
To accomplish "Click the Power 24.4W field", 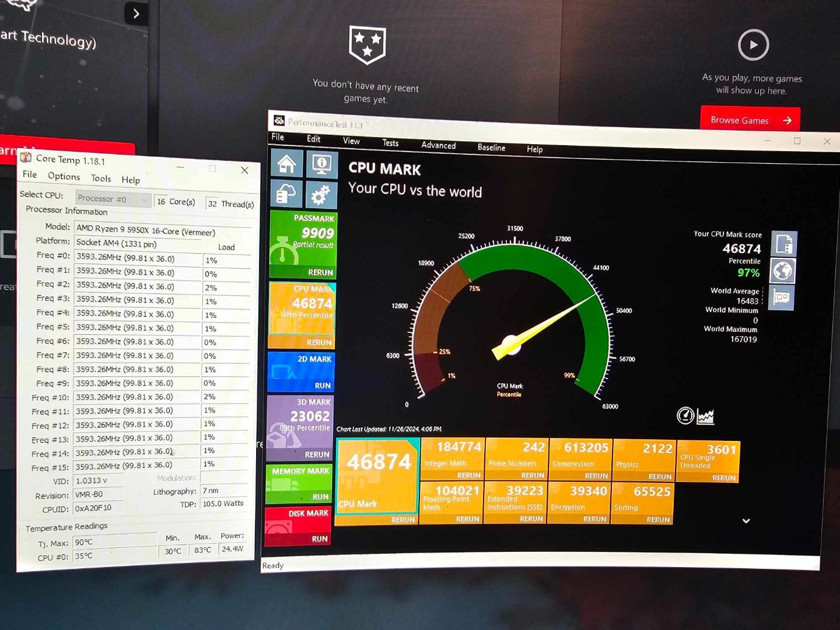I will (233, 549).
